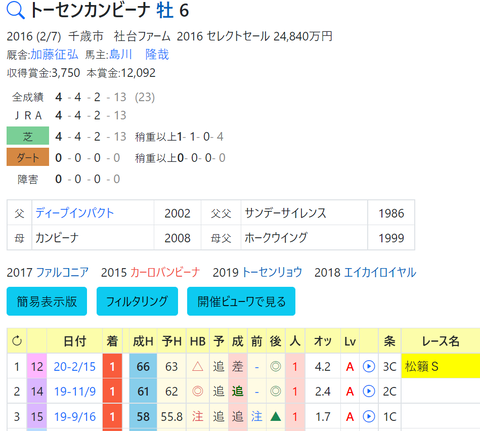Screen dimensions: 480x431
Task: Open sibling link ファルコニア
Action: (x=62, y=272)
